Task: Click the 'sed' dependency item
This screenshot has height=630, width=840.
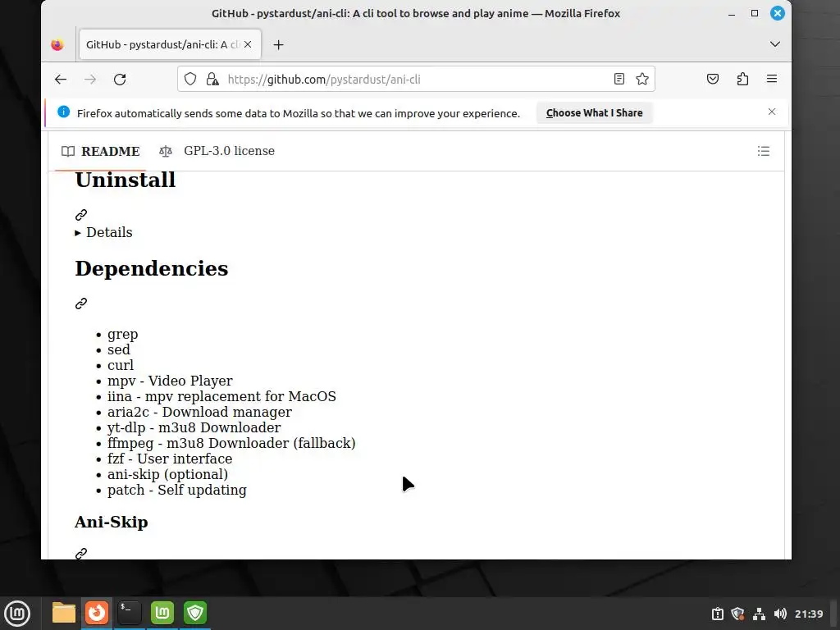Action: (x=118, y=349)
